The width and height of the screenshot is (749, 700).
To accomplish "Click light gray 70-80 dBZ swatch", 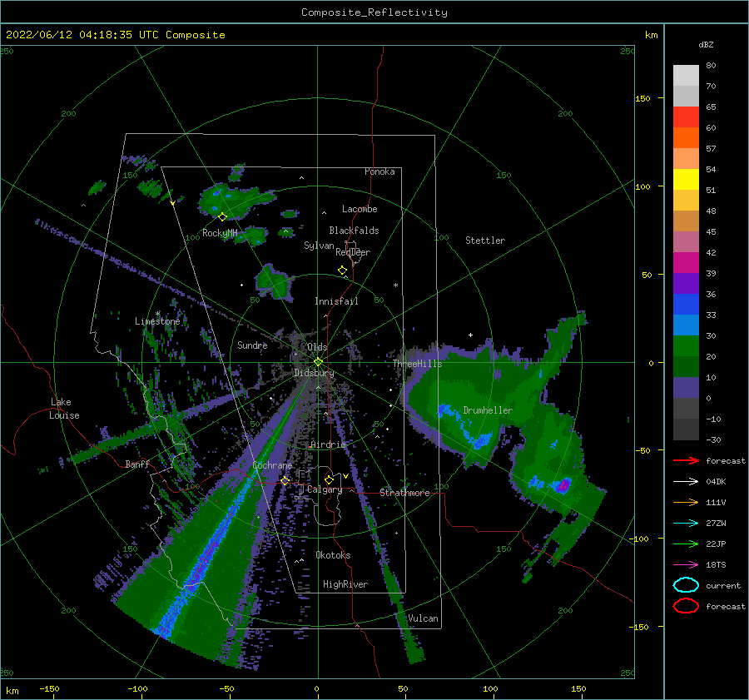I will coord(686,76).
